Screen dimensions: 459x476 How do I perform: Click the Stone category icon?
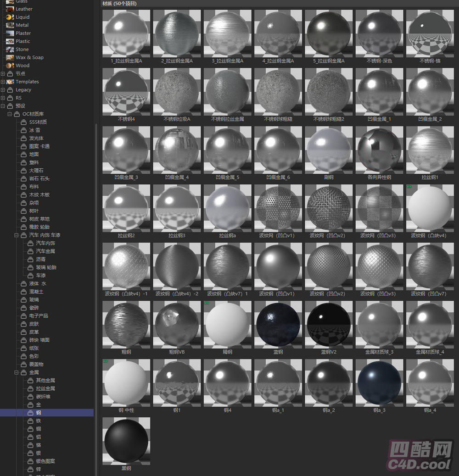[x=10, y=50]
